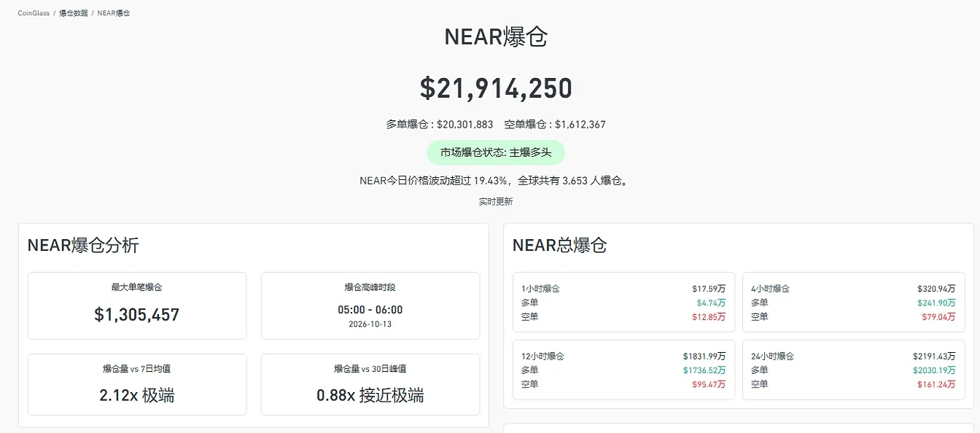This screenshot has height=433, width=980.
Task: Click the 24小时爆仓 label
Action: point(772,356)
